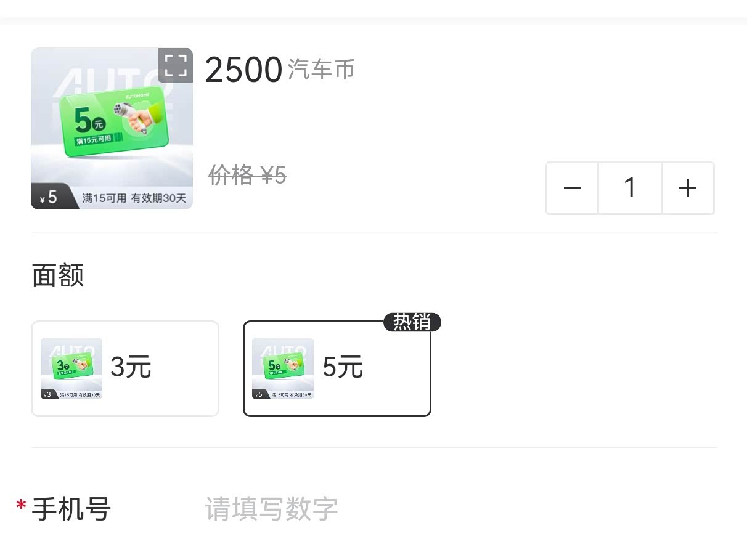The height and width of the screenshot is (560, 747).
Task: Open the 5元 coupon thumbnail image
Action: coord(283,368)
